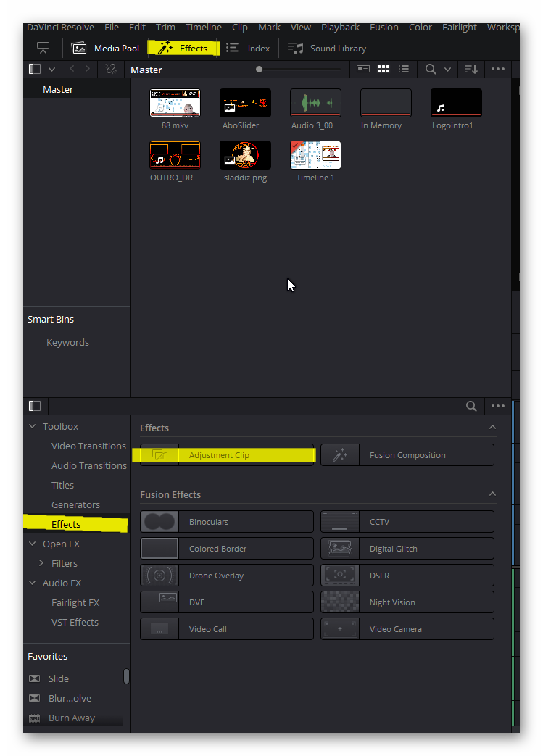Switch media pool to list view
Image resolution: width=543 pixels, height=756 pixels.
(404, 69)
